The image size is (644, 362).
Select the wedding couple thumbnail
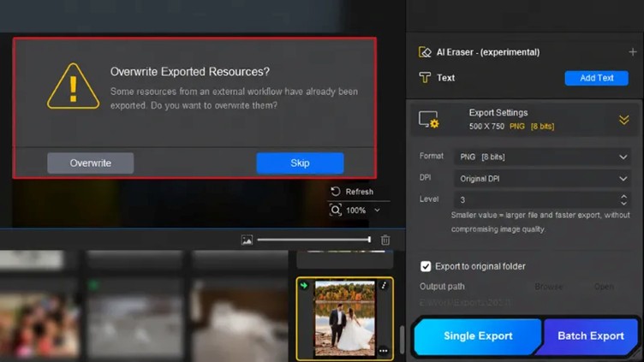point(344,319)
